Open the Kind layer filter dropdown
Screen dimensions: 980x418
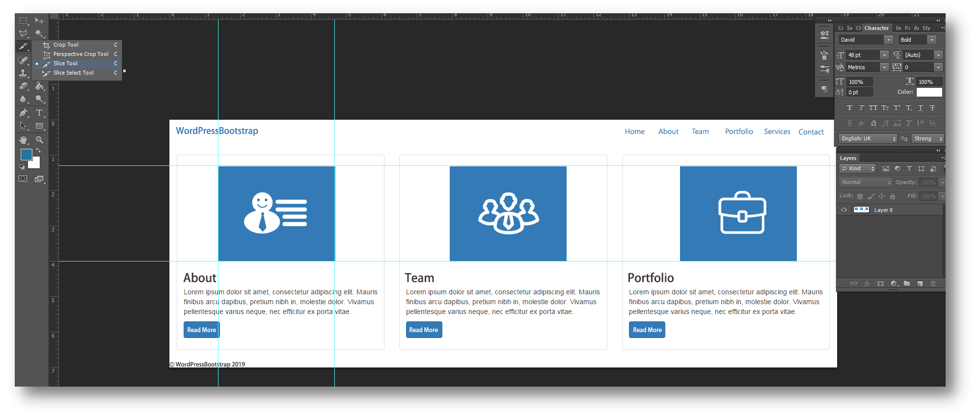[x=857, y=168]
